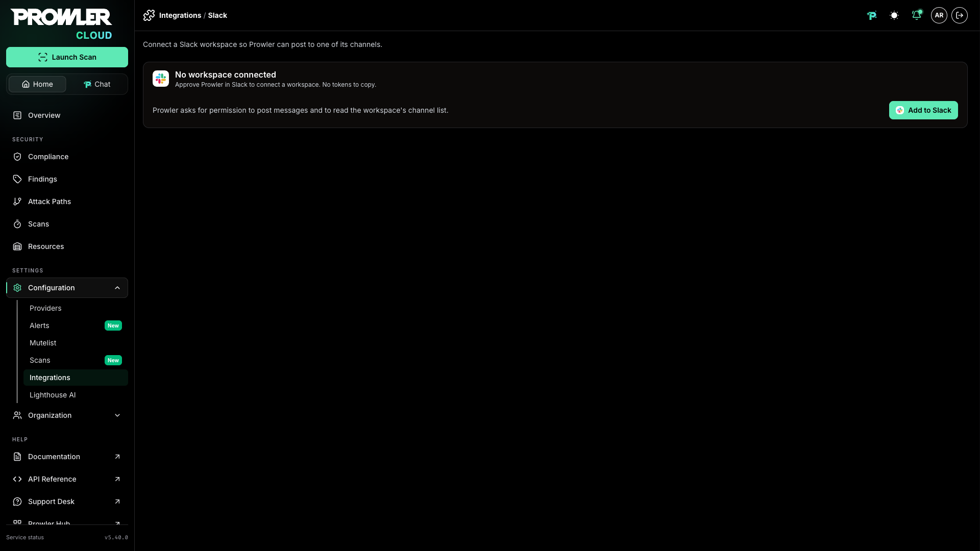Screen dimensions: 980x551
Task: Click the Chat Prowler icon
Action: click(87, 84)
